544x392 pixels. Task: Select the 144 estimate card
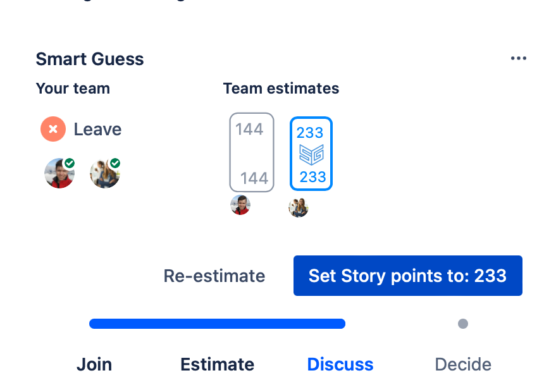tap(252, 152)
